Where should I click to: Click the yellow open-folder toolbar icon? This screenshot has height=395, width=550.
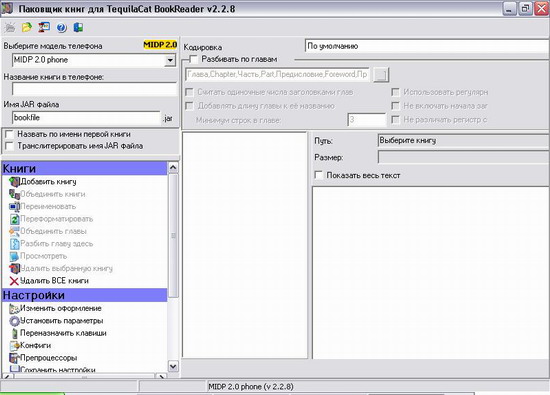(27, 27)
